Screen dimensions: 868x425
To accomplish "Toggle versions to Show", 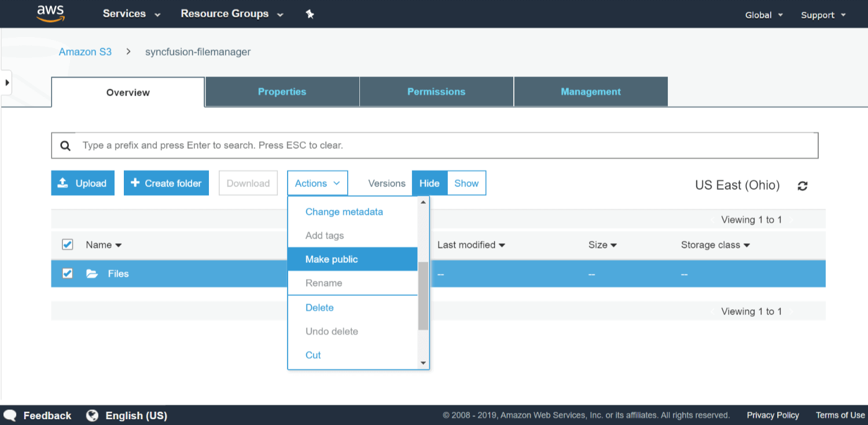I will click(x=466, y=183).
